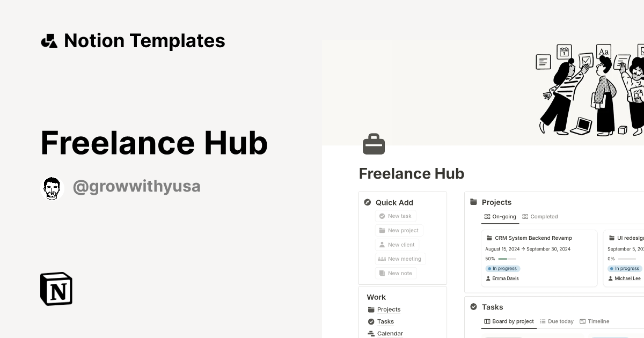This screenshot has height=338, width=644.
Task: Click the Notion N logo bottom left
Action: pyautogui.click(x=56, y=289)
